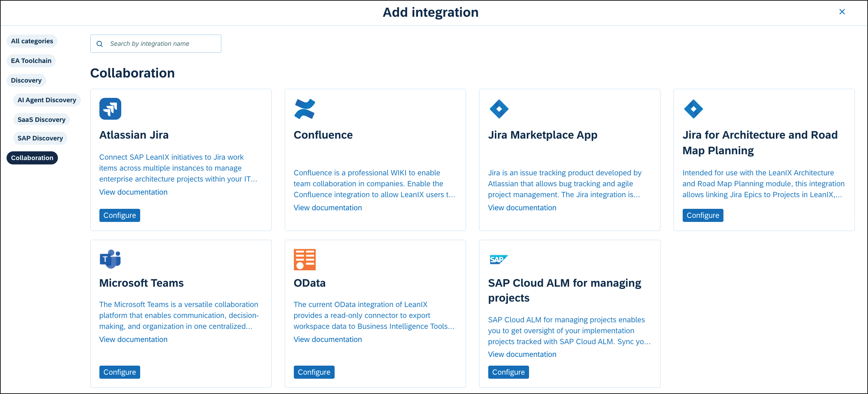Screen dimensions: 868x394
Task: Click the Jira for Architecture and Road Map Planning icon
Action: coord(693,109)
